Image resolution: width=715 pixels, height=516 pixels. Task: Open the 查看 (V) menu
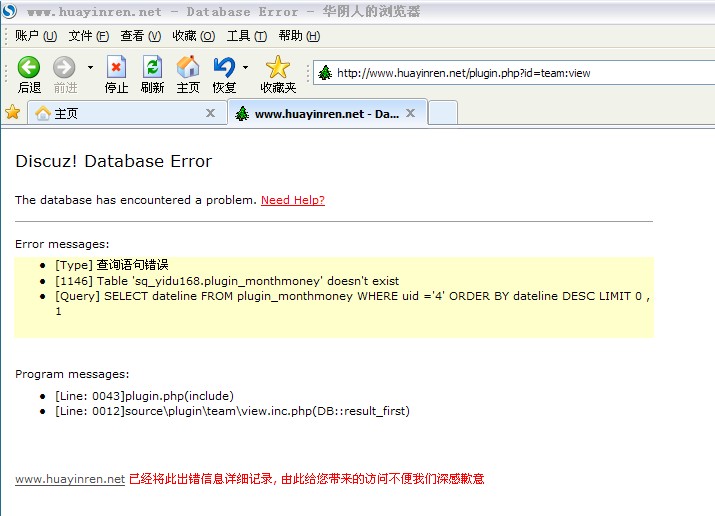[141, 36]
